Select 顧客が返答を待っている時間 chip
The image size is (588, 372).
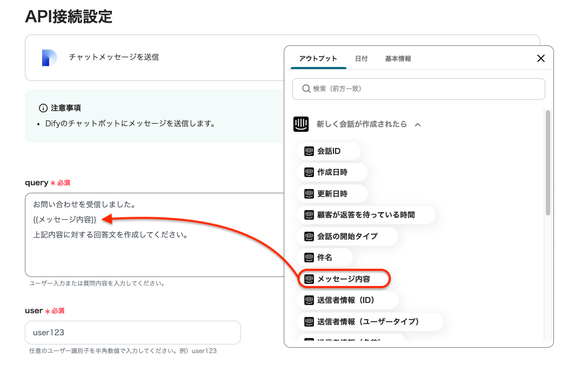(x=365, y=215)
